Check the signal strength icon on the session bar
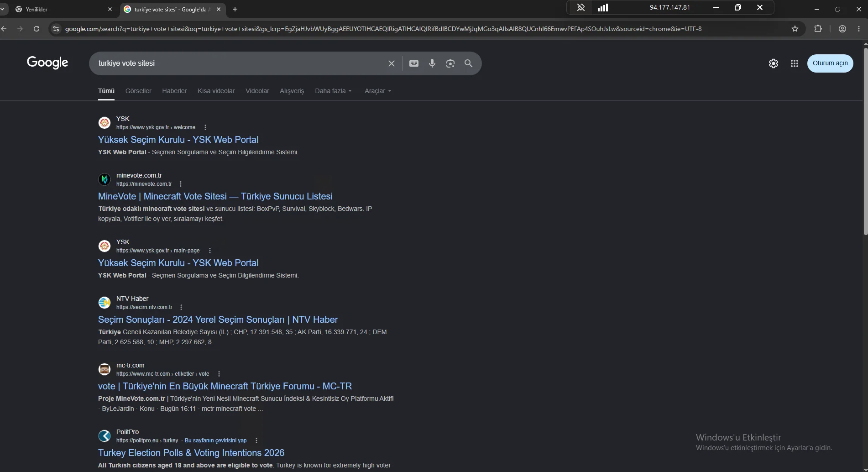Viewport: 868px width, 472px height. [603, 7]
